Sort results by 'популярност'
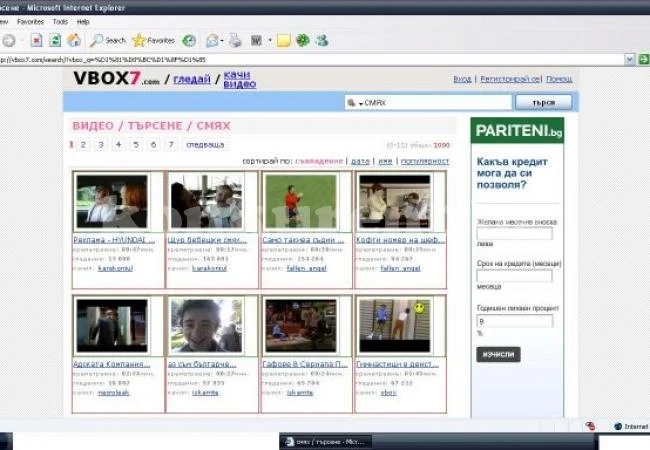 point(425,161)
